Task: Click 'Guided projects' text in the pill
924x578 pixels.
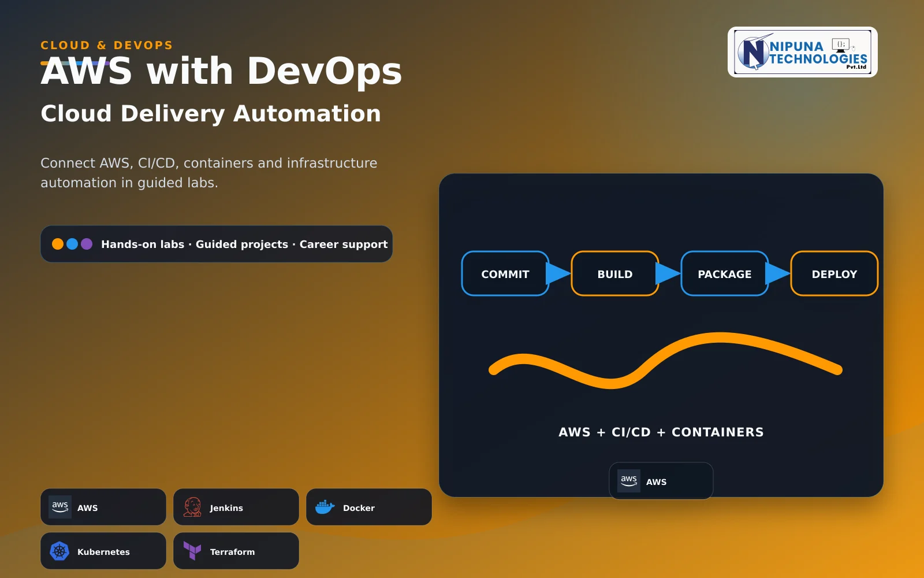Action: point(242,244)
